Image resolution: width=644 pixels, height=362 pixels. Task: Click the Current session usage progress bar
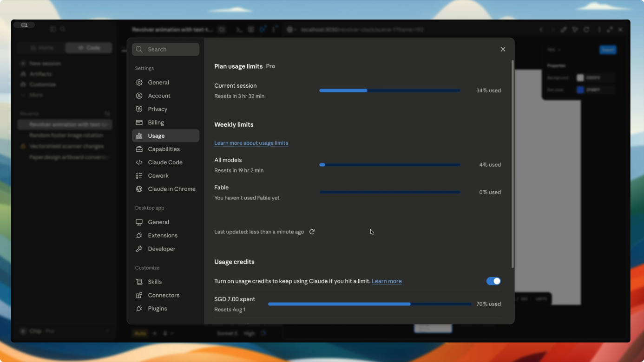pos(389,90)
